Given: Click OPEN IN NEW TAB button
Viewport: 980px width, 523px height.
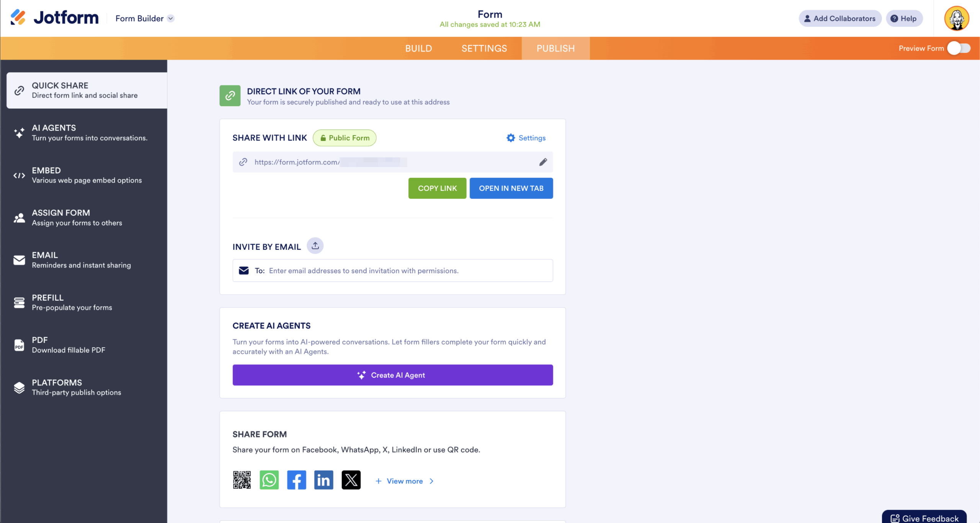Looking at the screenshot, I should (511, 188).
